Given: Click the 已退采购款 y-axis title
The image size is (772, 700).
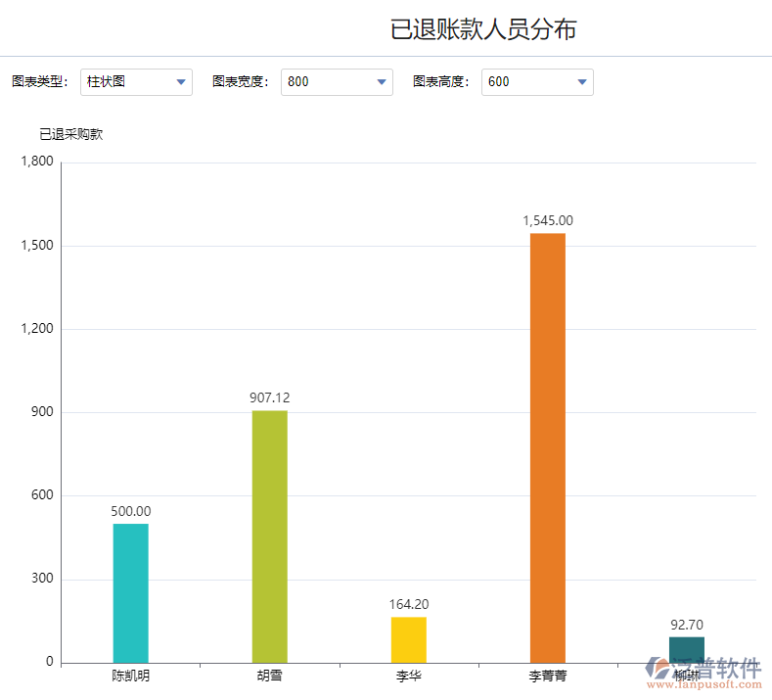Looking at the screenshot, I should coord(70,134).
